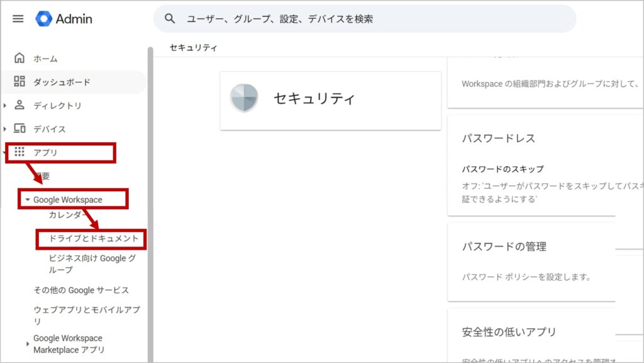
Task: Open ウェブアプリとモバイルアプリ menu item
Action: coord(87,315)
